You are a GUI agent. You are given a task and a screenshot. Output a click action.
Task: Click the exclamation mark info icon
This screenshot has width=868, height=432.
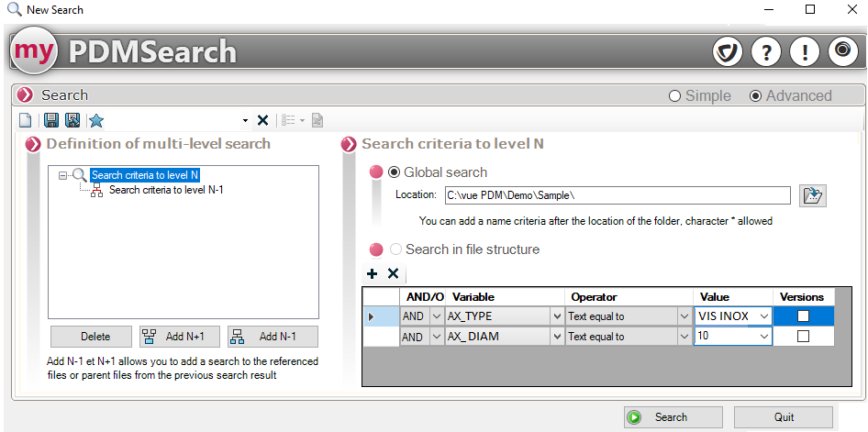pos(804,52)
